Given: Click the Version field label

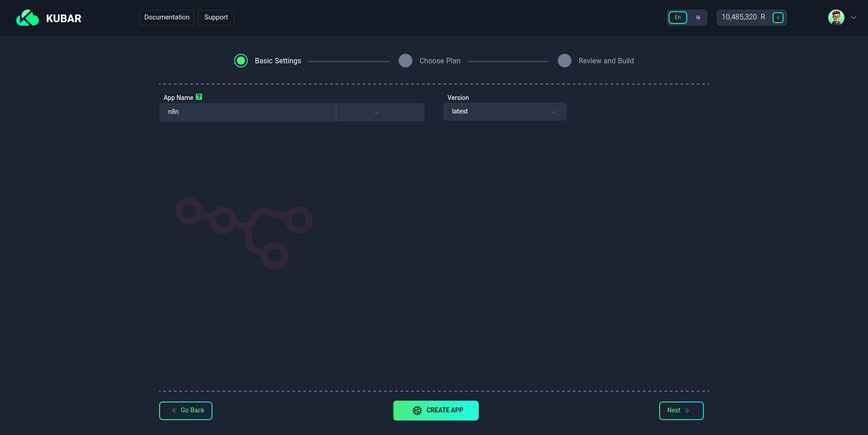Looking at the screenshot, I should [x=458, y=98].
